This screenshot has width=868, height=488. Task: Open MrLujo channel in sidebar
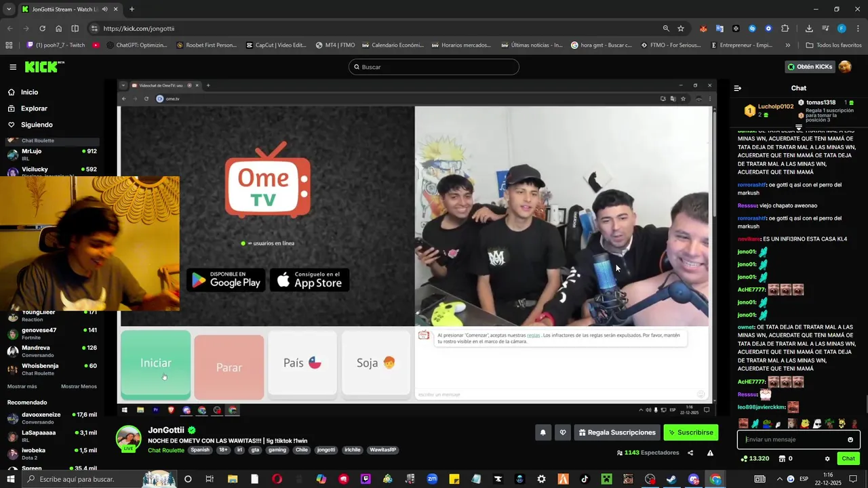(52, 155)
